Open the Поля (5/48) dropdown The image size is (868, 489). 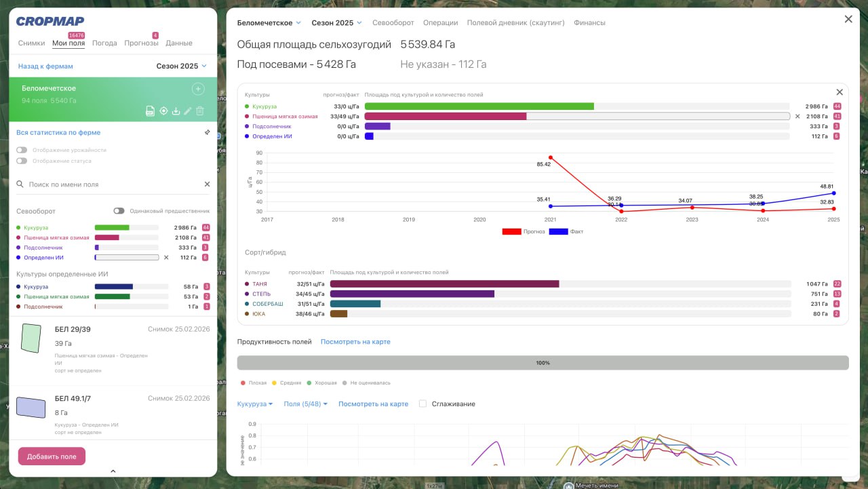click(x=305, y=404)
